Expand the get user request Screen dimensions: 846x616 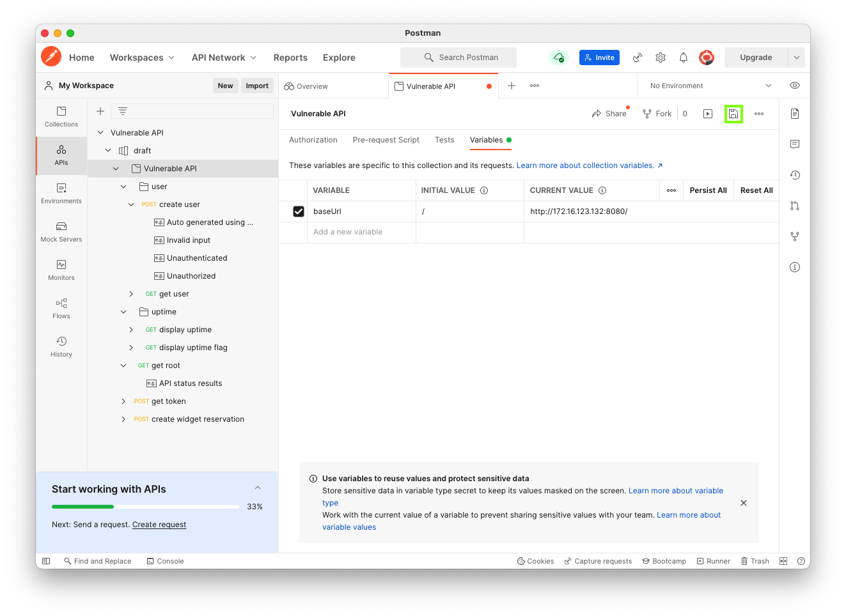(131, 294)
